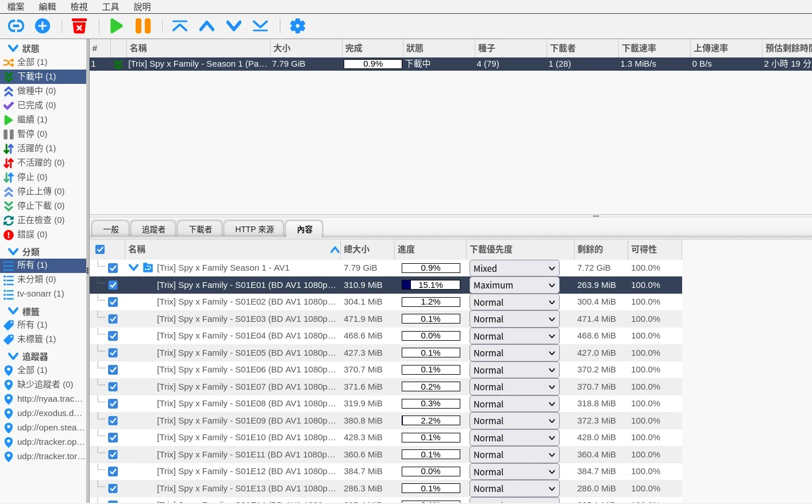Select the 已完成 (0) status filter

click(36, 105)
